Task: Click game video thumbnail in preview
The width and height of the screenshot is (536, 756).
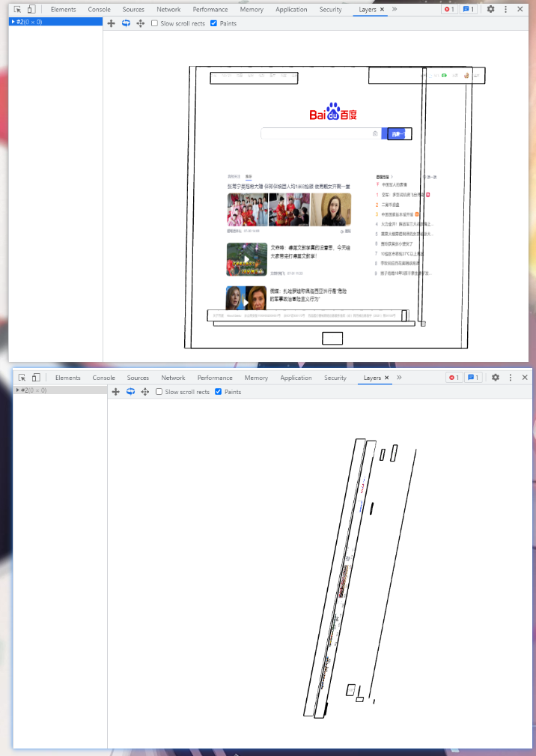Action: tap(246, 259)
